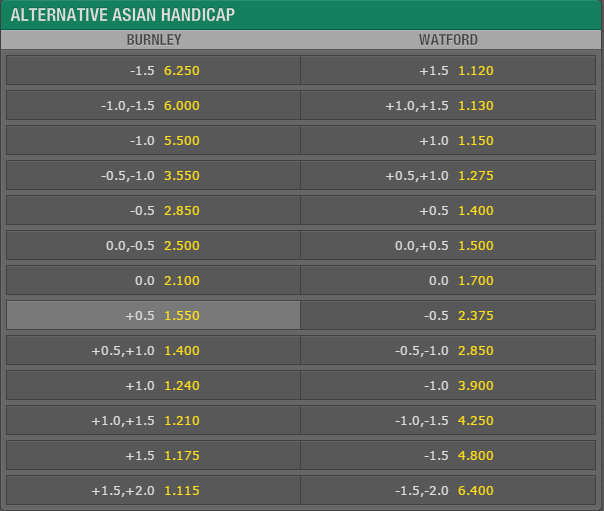Select Watford +1.5 at 1.120

[x=448, y=70]
